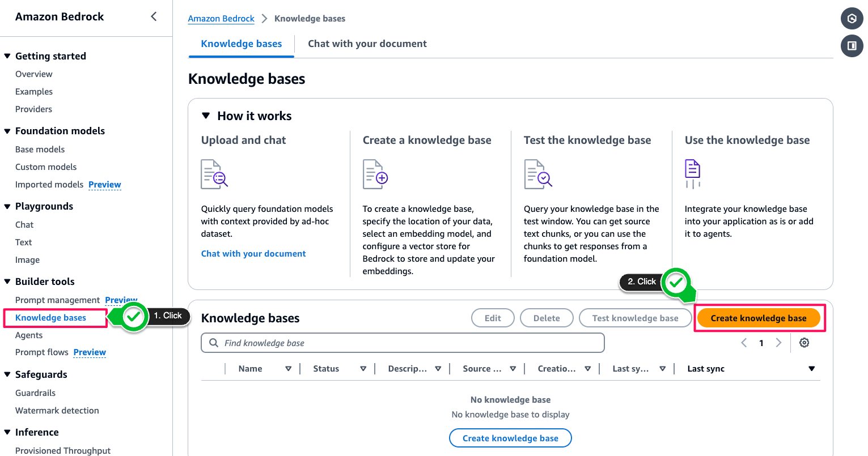Click the Test the knowledge base icon
The width and height of the screenshot is (868, 456).
pos(537,174)
